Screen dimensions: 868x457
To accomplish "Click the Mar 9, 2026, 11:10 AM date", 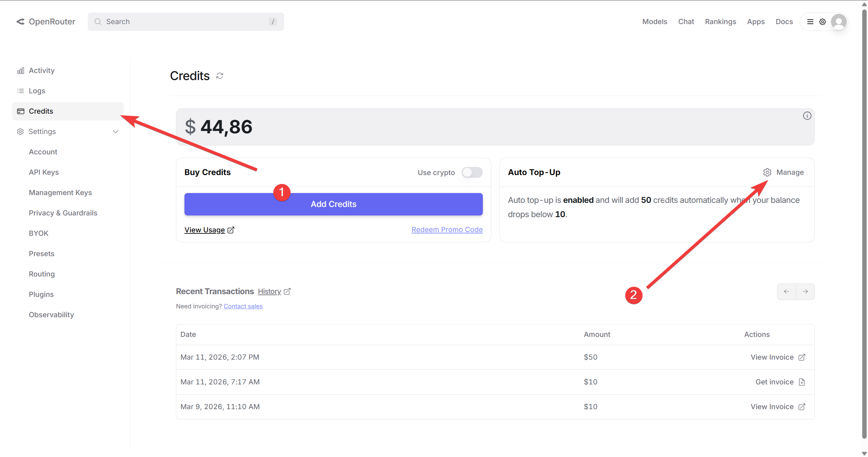I will point(220,407).
